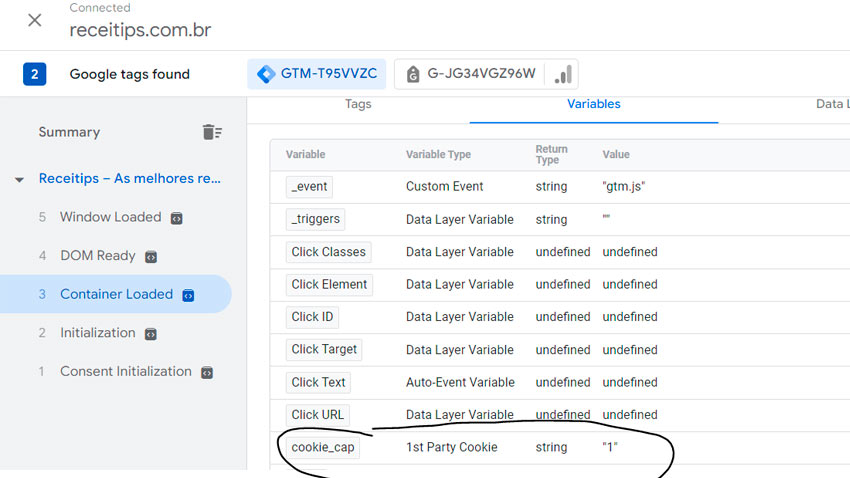The height and width of the screenshot is (478, 850).
Task: Click the string return type of _event
Action: click(551, 186)
